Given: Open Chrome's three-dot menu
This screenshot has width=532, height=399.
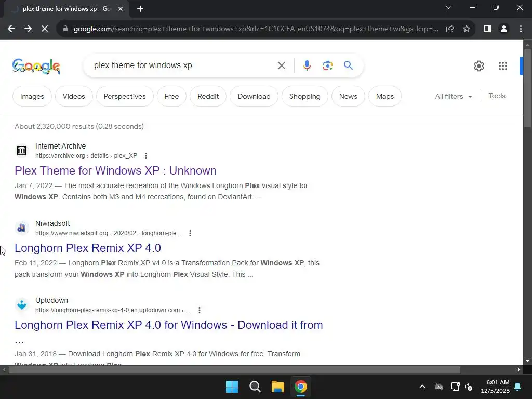Looking at the screenshot, I should pos(521,29).
